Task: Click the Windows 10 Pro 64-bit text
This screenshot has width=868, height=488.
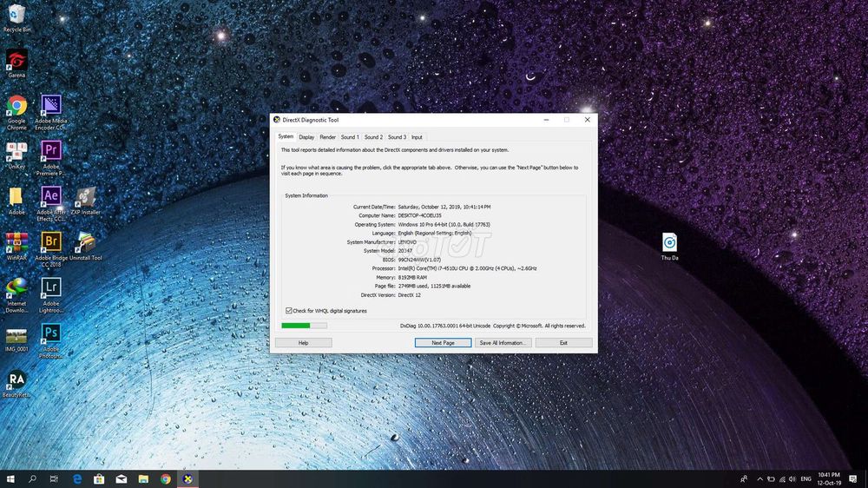Action: click(444, 224)
